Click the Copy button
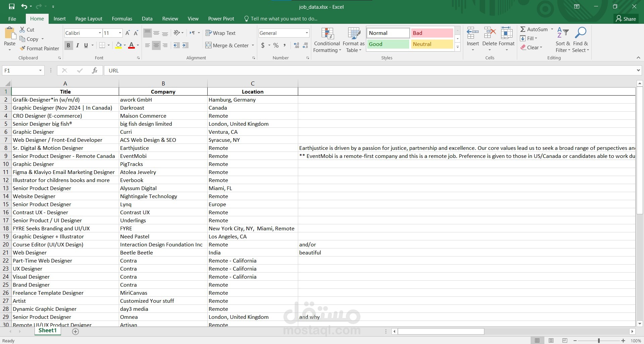644x344 pixels. [29, 39]
